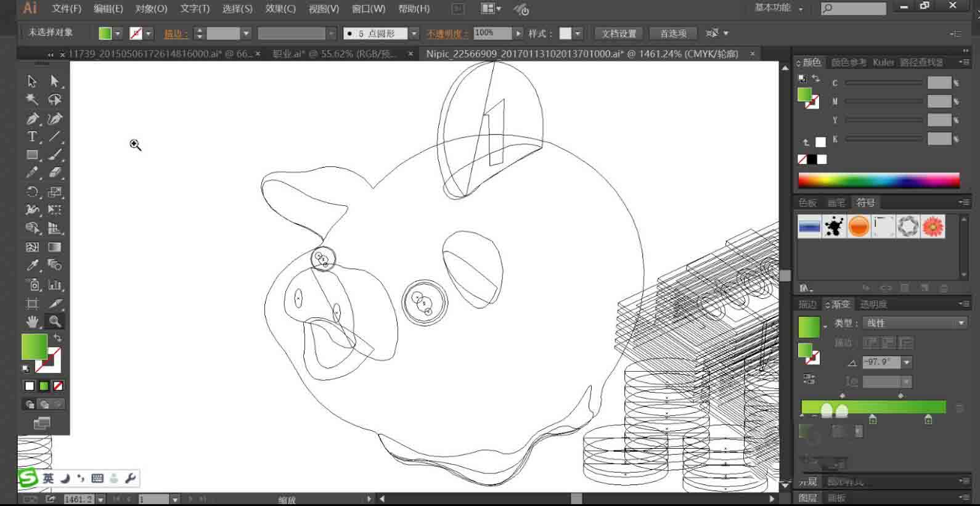Swap fill and stroke in the toolbox
The width and height of the screenshot is (980, 506).
click(x=57, y=338)
